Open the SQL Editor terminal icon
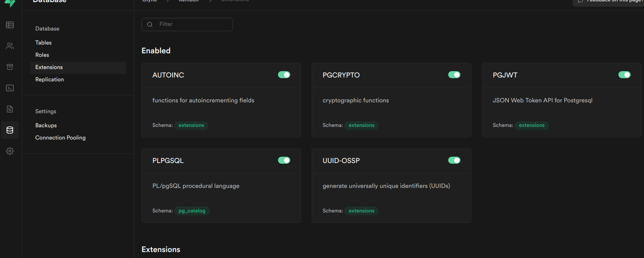644x258 pixels. click(x=10, y=88)
